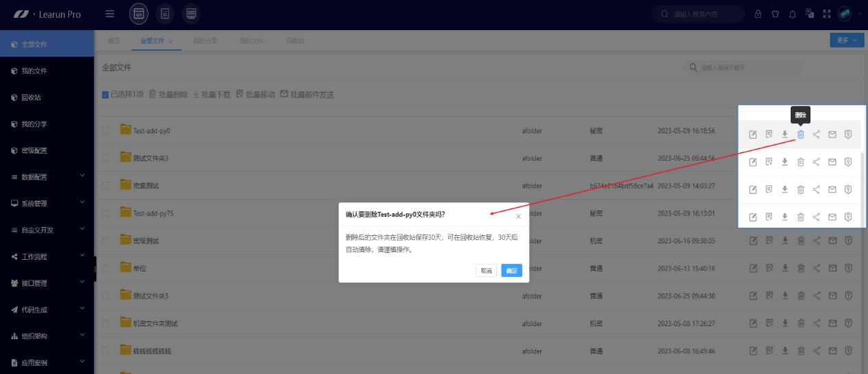The height and width of the screenshot is (374, 868).
Task: Click folder name Test-add-py75
Action: pos(153,213)
